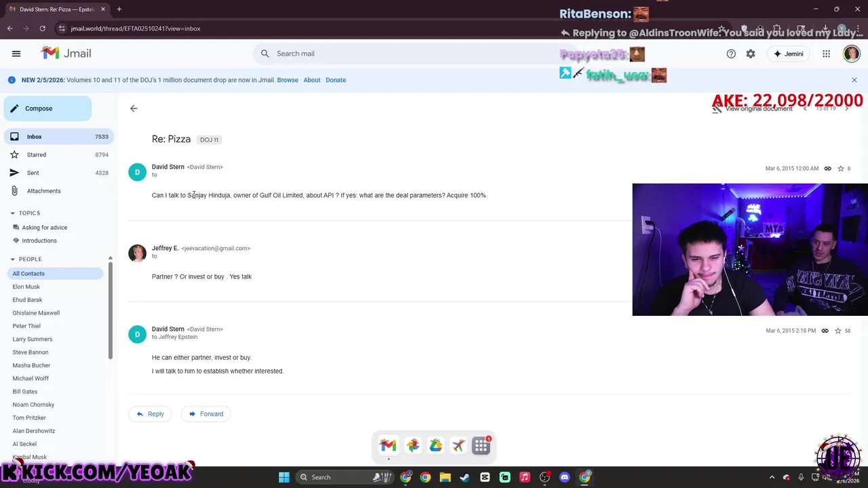The height and width of the screenshot is (488, 868).
Task: Click the About link in banner
Action: tap(312, 80)
